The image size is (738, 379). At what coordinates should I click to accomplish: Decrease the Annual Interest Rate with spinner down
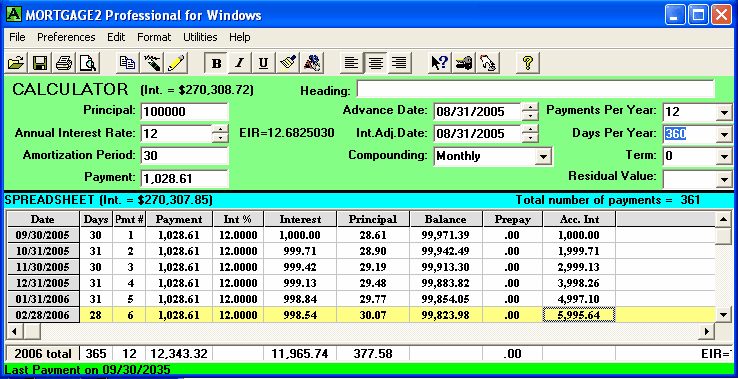[x=220, y=138]
